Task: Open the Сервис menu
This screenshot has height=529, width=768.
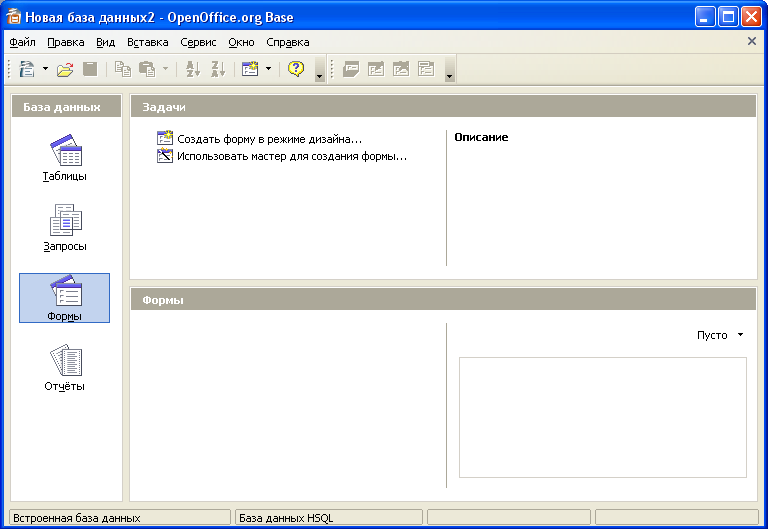Action: click(198, 43)
